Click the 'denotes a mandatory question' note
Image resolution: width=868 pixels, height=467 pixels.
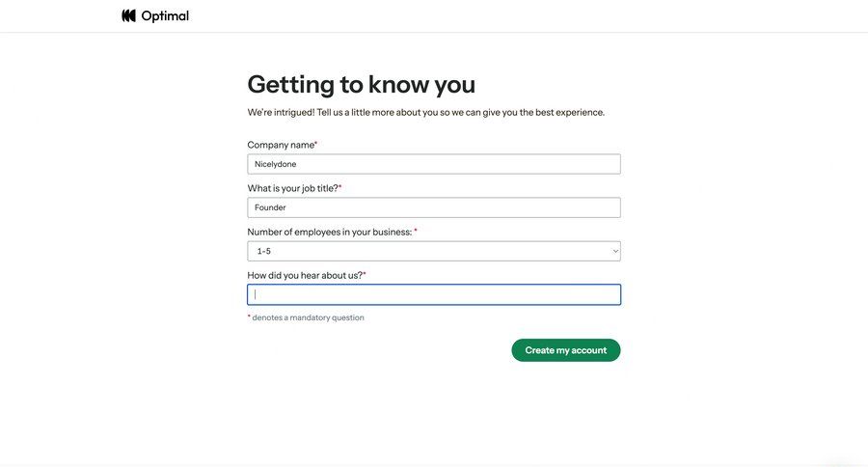point(308,317)
